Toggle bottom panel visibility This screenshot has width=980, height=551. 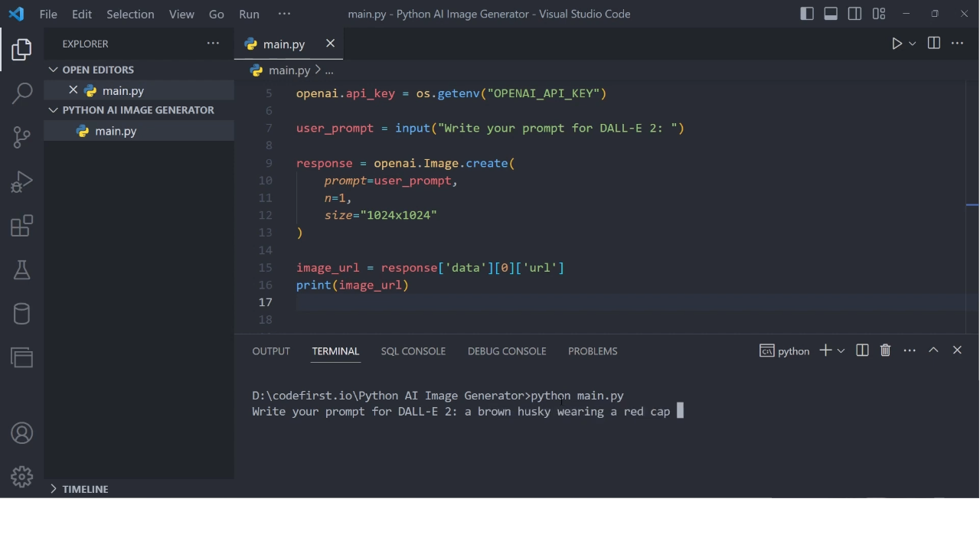click(x=831, y=14)
